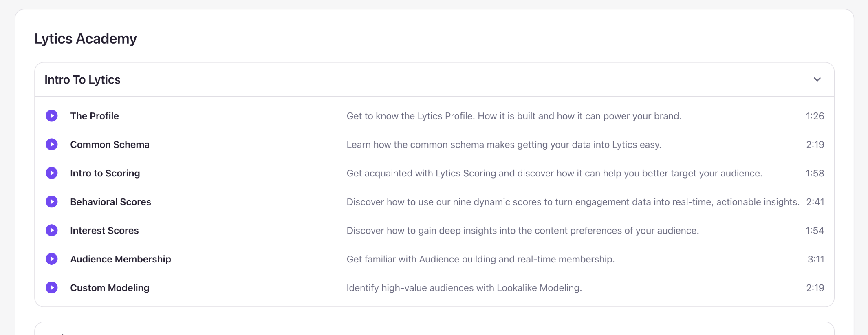This screenshot has height=335, width=868.
Task: Open the Common Schema lesson title
Action: [x=110, y=145]
